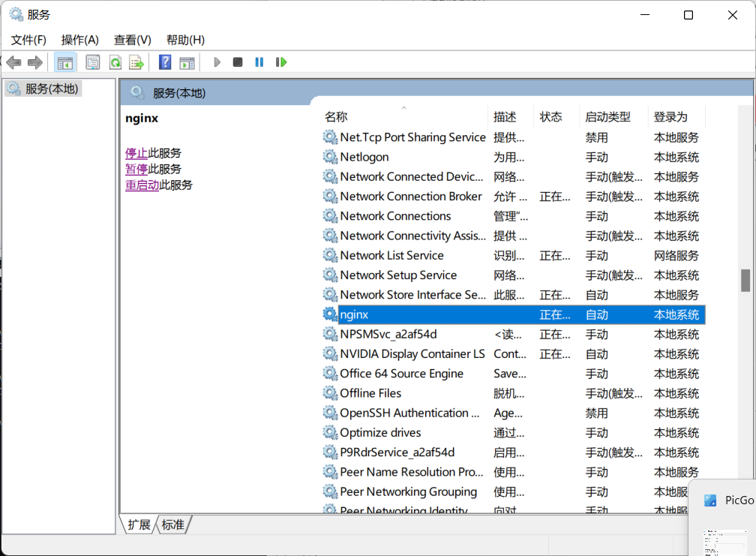Select the OpenSSH Authentication ... row

tap(514, 413)
